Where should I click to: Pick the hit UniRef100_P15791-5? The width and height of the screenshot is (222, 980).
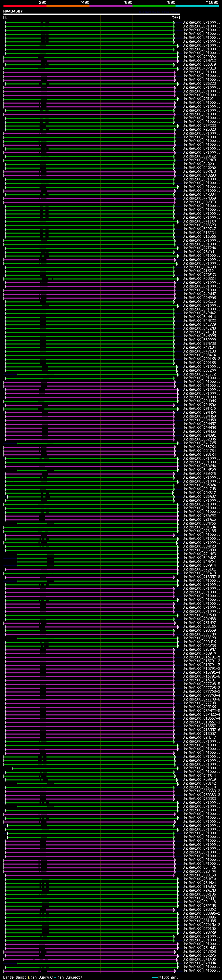[201, 657]
